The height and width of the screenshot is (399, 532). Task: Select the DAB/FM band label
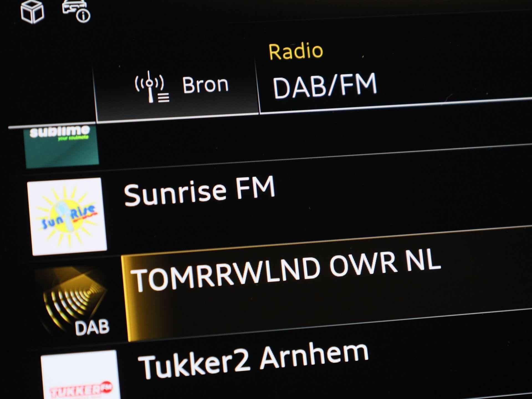point(324,86)
